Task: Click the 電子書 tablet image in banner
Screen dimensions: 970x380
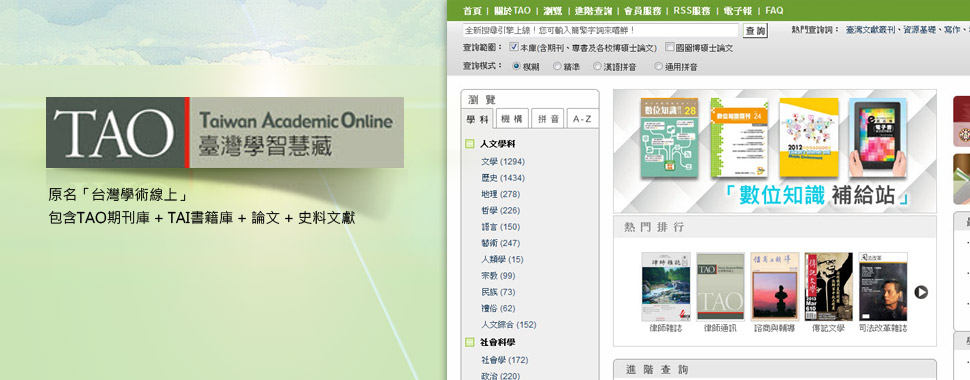Action: coord(877,137)
